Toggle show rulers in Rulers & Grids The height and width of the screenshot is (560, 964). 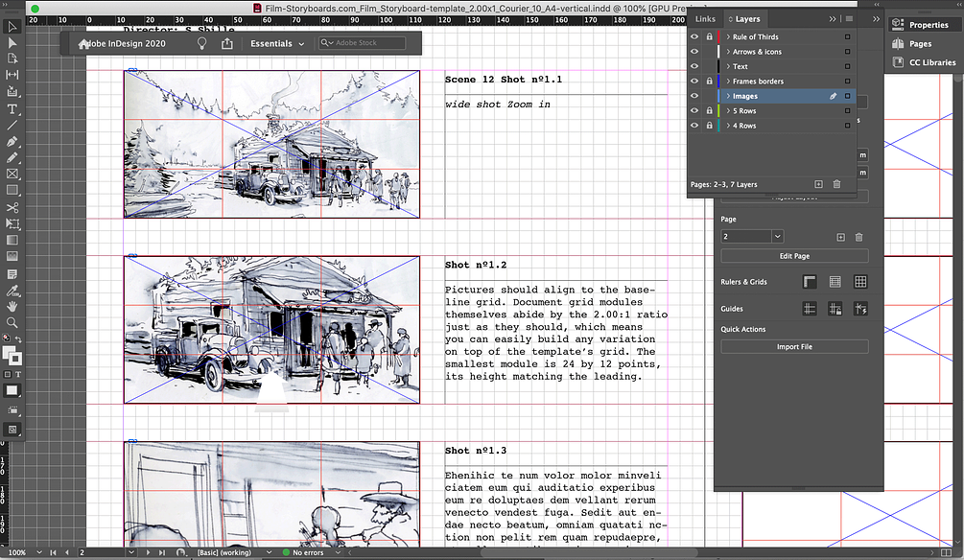coord(809,281)
